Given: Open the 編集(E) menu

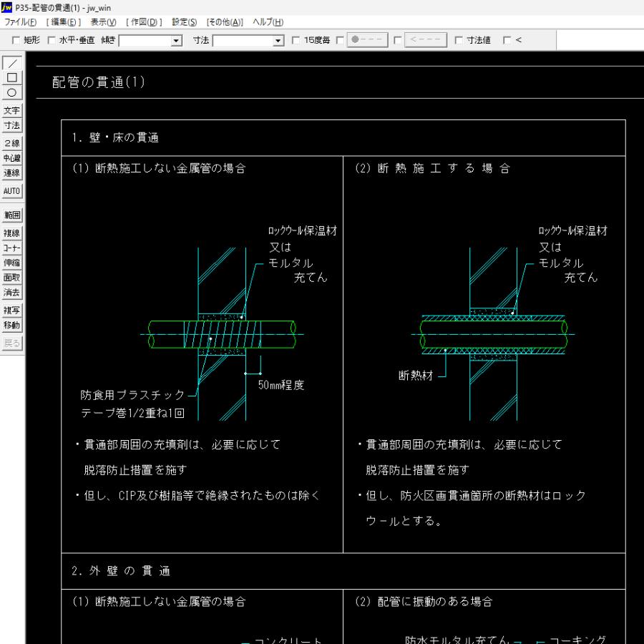Looking at the screenshot, I should click(64, 22).
